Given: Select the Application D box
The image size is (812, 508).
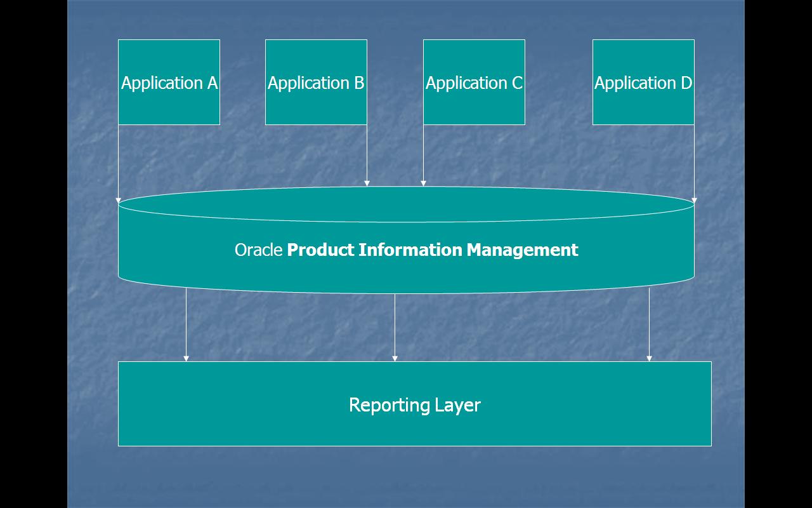Looking at the screenshot, I should pyautogui.click(x=643, y=83).
